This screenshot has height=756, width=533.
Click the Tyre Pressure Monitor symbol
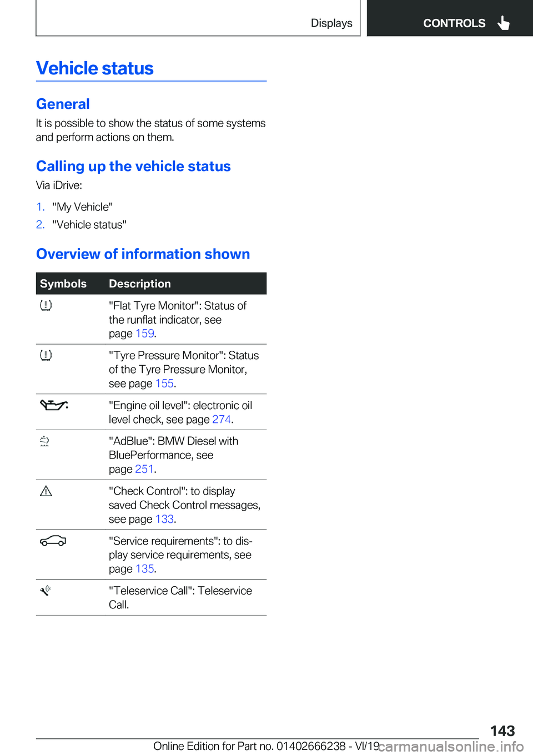(46, 355)
